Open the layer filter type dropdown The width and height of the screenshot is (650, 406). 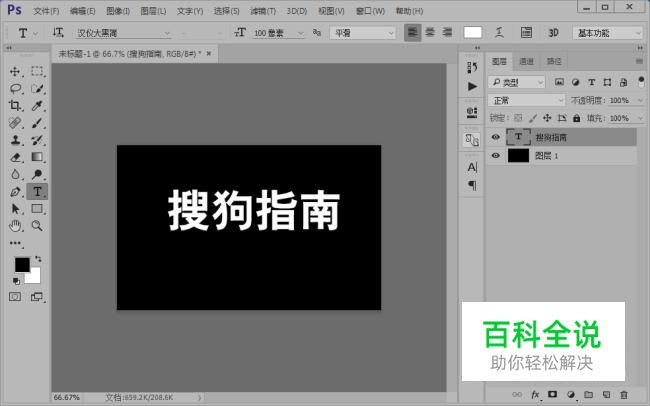pyautogui.click(x=516, y=83)
